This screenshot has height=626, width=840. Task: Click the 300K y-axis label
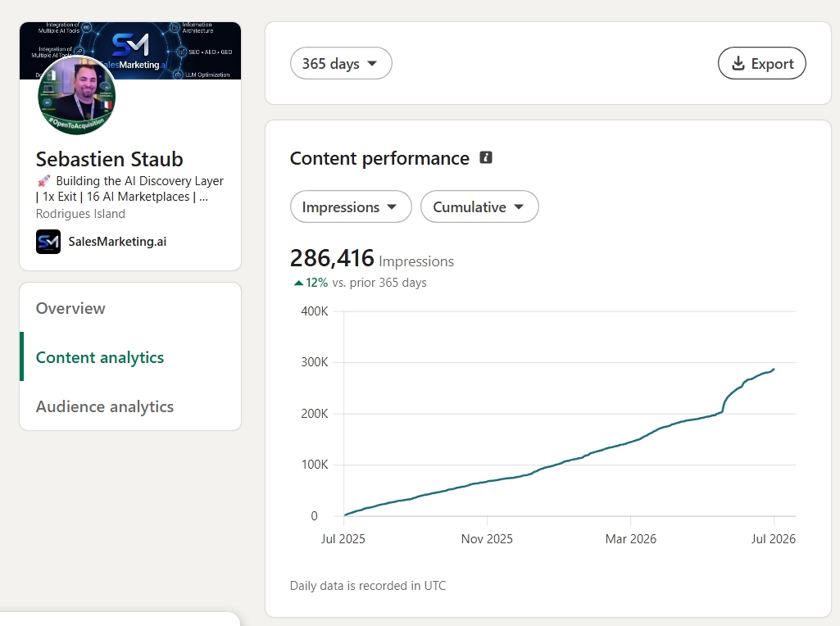[x=315, y=362]
